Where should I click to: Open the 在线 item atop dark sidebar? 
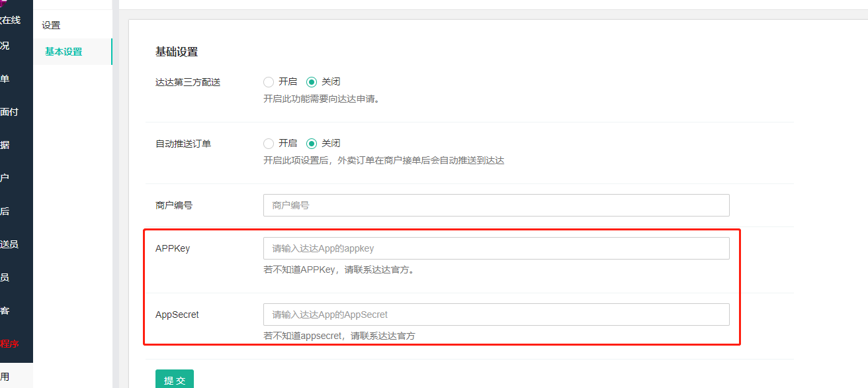pyautogui.click(x=11, y=21)
